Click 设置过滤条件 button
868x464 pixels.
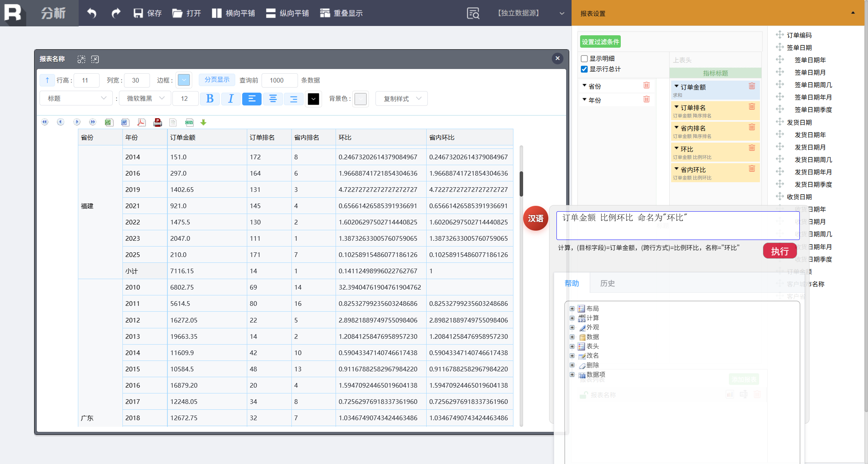[600, 42]
